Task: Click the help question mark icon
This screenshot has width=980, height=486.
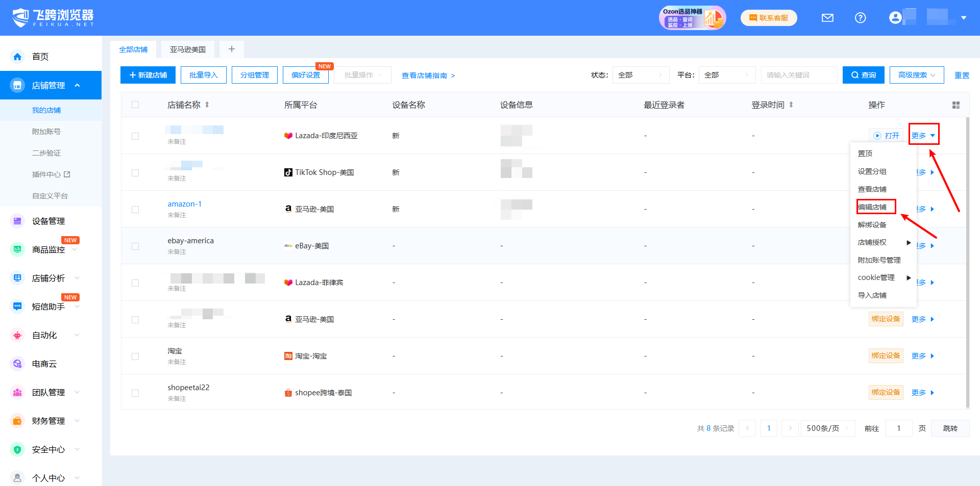Action: [x=860, y=18]
